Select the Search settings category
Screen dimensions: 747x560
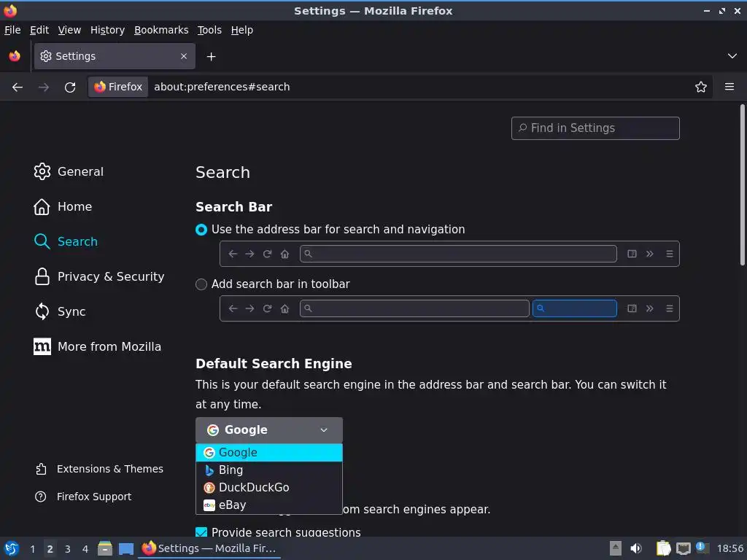click(66, 241)
